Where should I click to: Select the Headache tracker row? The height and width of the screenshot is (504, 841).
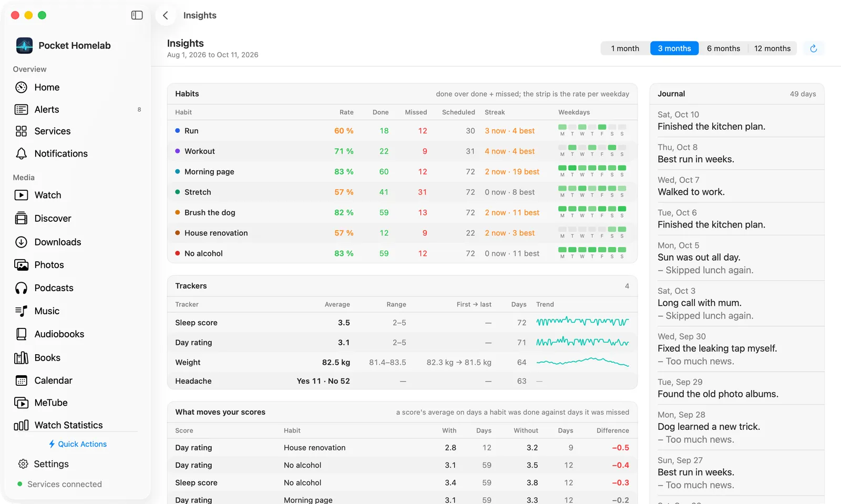click(x=402, y=381)
